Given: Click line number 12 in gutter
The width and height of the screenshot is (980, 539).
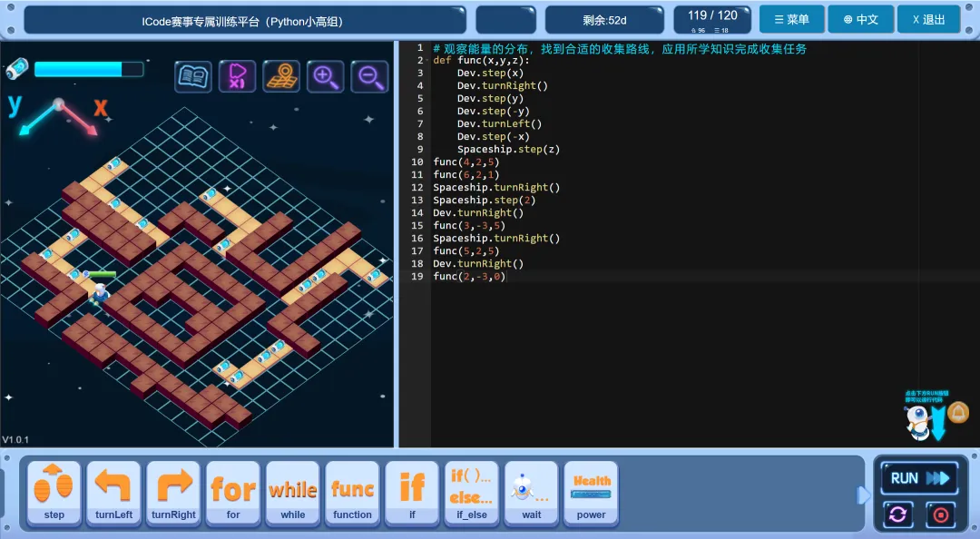Looking at the screenshot, I should 416,188.
